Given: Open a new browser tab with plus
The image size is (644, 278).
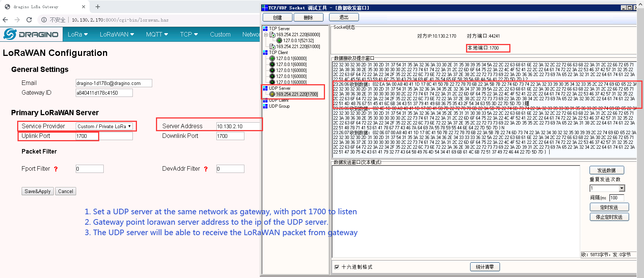Looking at the screenshot, I should [x=98, y=7].
